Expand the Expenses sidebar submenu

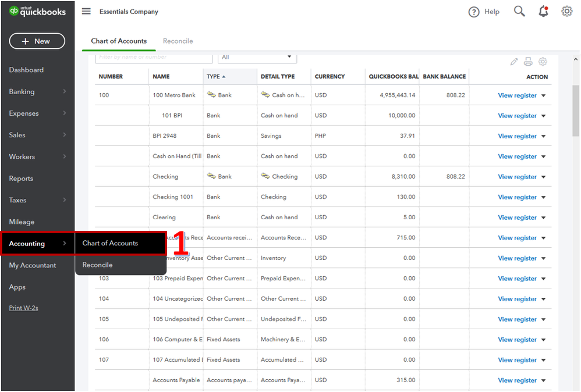point(65,113)
